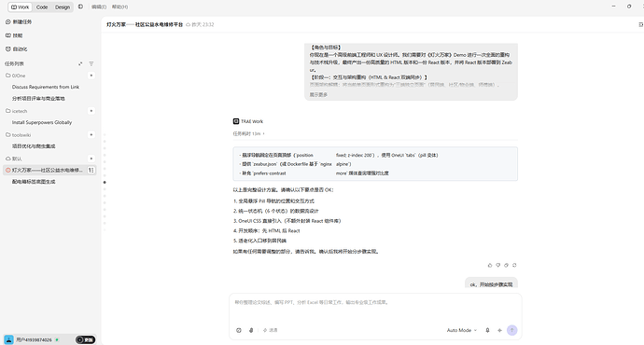
Task: Give the response a thumbs up
Action: [x=490, y=265]
